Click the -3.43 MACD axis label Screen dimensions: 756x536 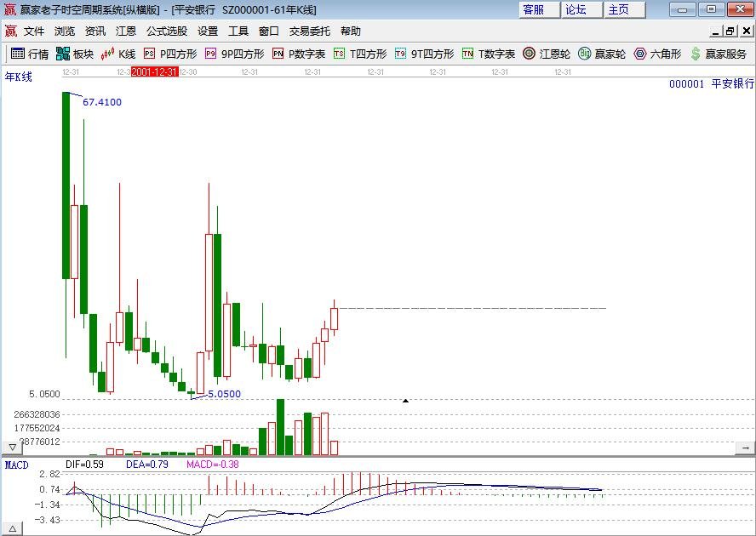coord(48,520)
